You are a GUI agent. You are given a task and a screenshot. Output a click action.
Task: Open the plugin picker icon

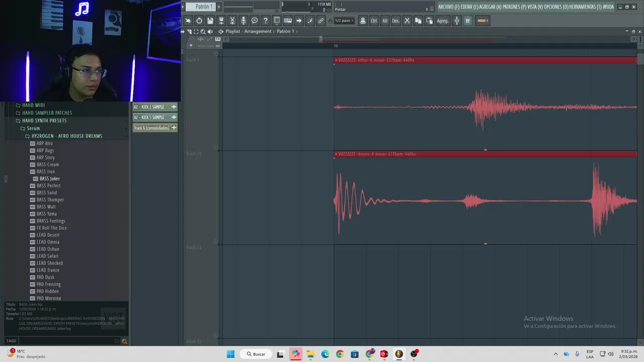[277, 21]
